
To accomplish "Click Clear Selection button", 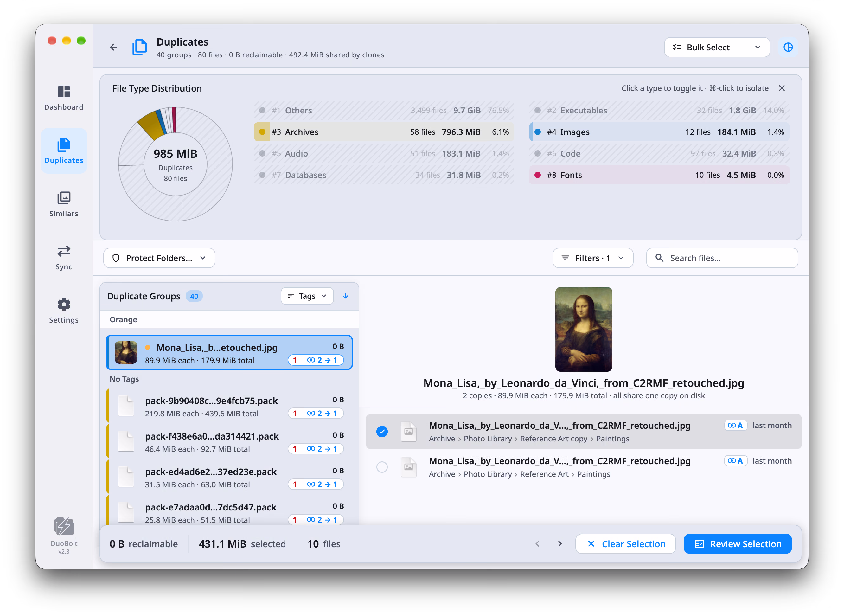I will tap(625, 544).
